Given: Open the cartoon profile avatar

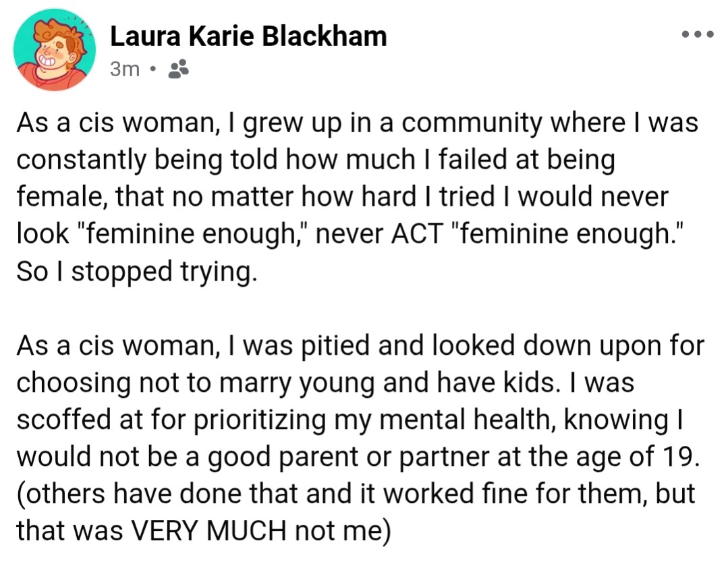Looking at the screenshot, I should click(x=54, y=49).
